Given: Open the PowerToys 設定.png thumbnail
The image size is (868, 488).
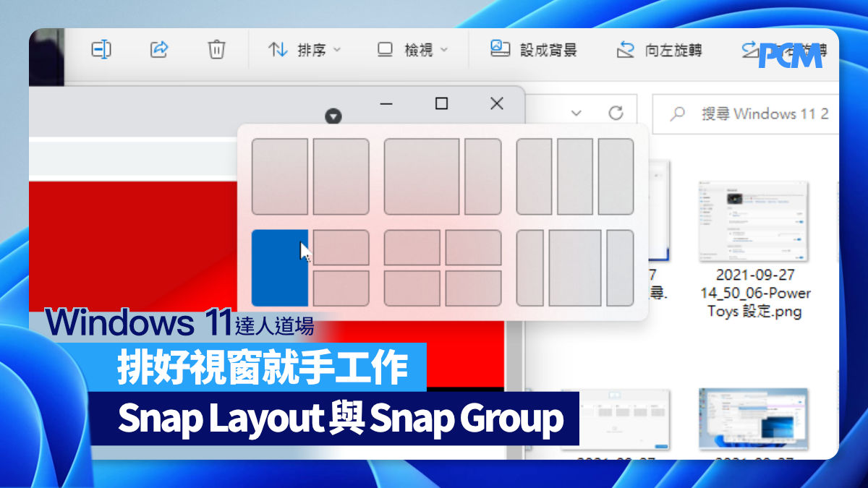Looking at the screenshot, I should 753,221.
